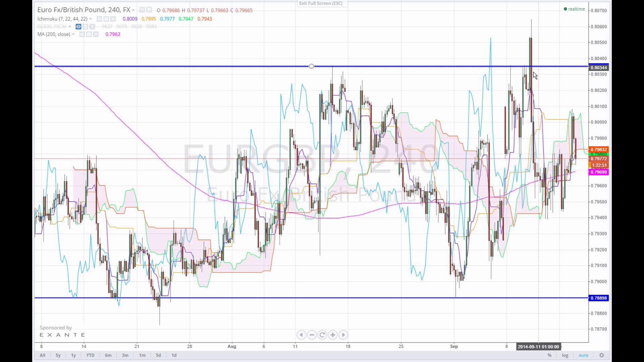644x362 pixels.
Task: Open Ichimoku indicator settings gear
Action: 106,19
